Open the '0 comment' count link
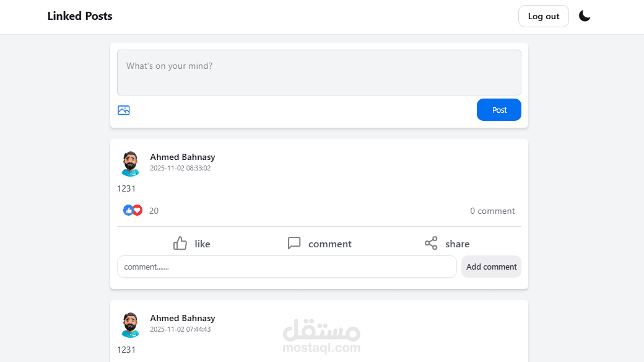644x362 pixels. tap(492, 211)
